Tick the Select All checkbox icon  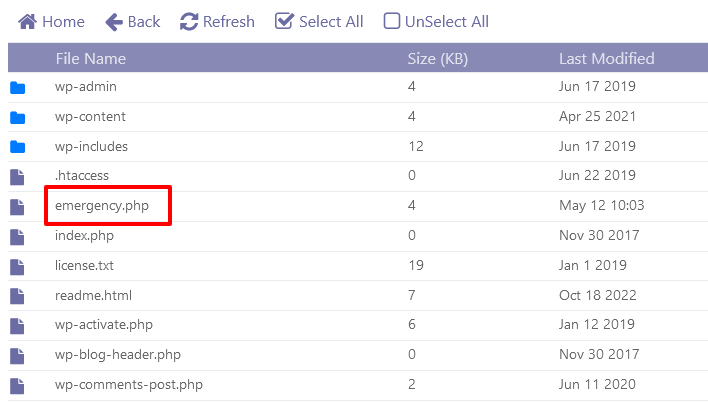pyautogui.click(x=284, y=21)
